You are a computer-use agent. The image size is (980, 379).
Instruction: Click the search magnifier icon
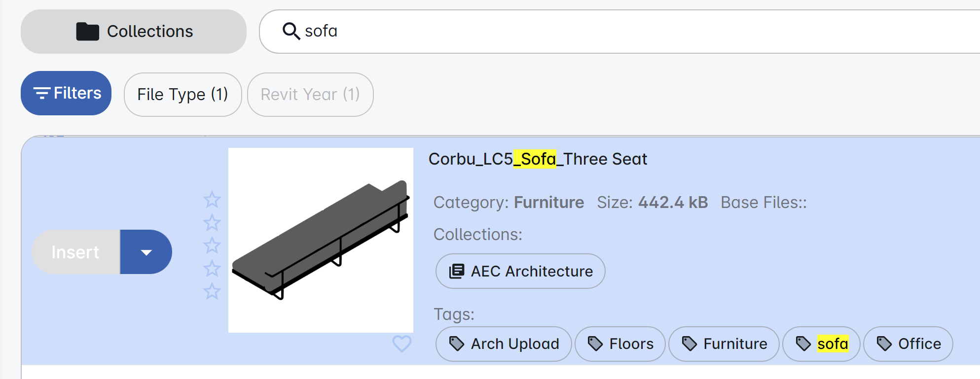pos(291,31)
